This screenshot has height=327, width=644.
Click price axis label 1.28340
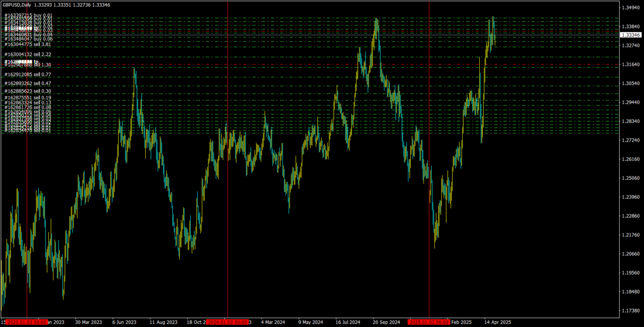click(632, 121)
